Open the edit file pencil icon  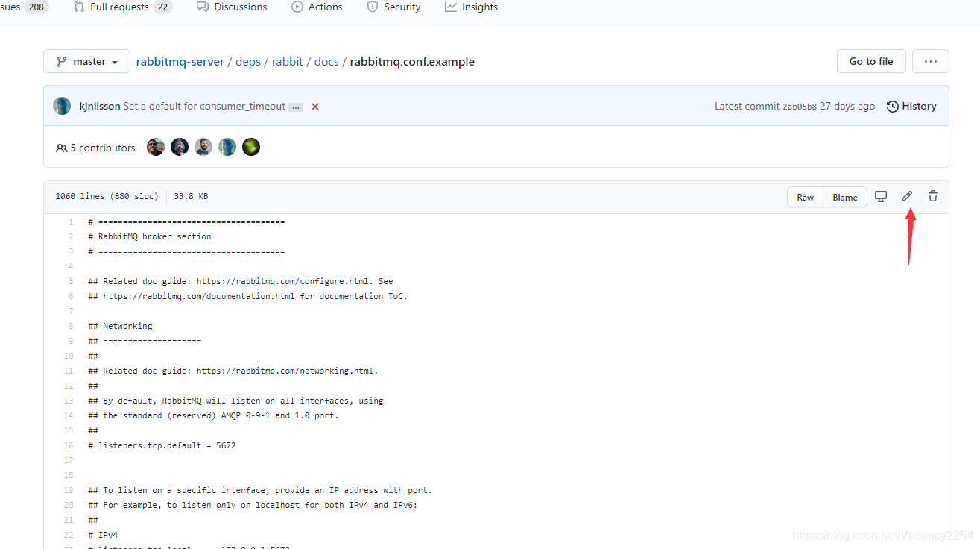[x=907, y=196]
